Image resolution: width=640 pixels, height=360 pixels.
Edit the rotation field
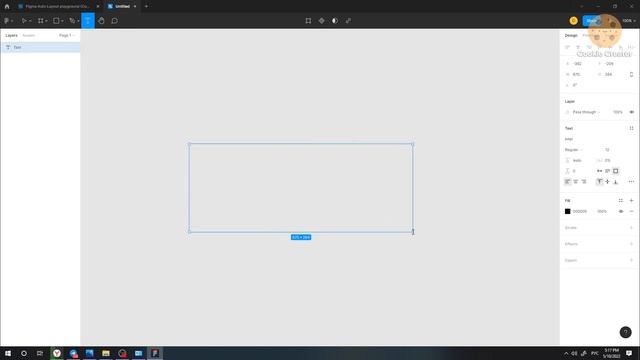tap(578, 85)
